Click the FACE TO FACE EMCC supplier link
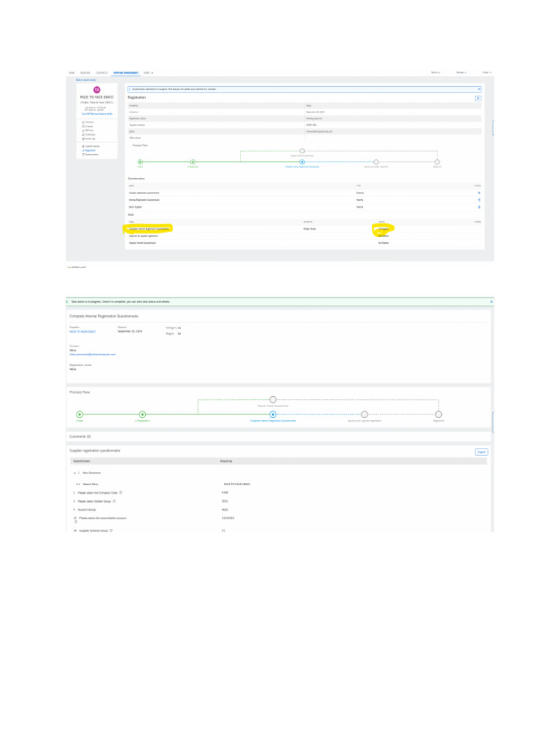 pos(82,331)
